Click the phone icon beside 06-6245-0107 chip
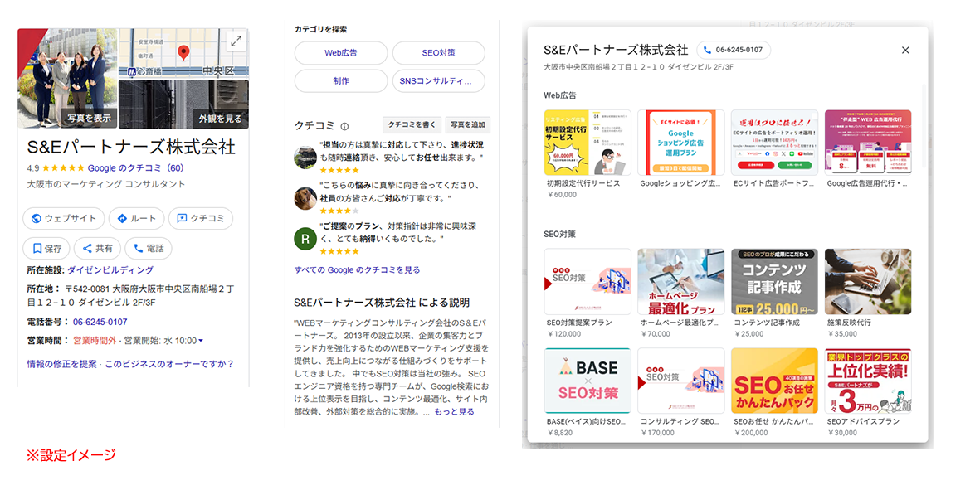Viewport: 980px width, 490px height. point(708,50)
